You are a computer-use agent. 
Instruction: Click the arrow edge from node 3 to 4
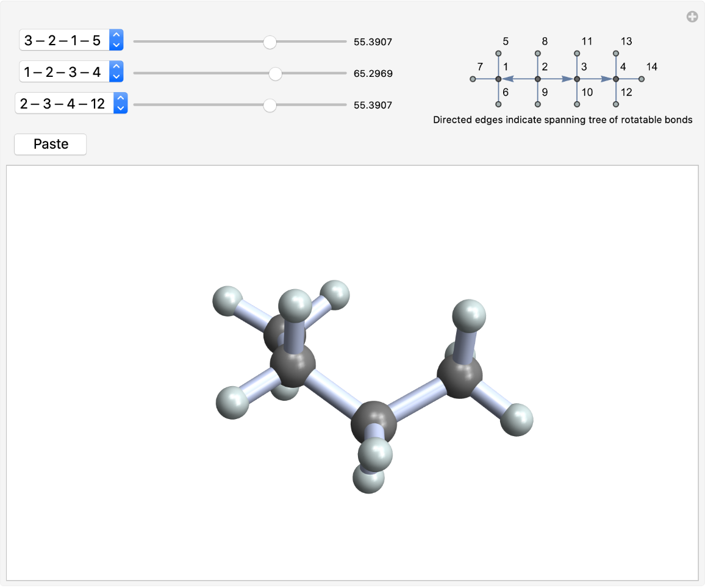point(596,79)
